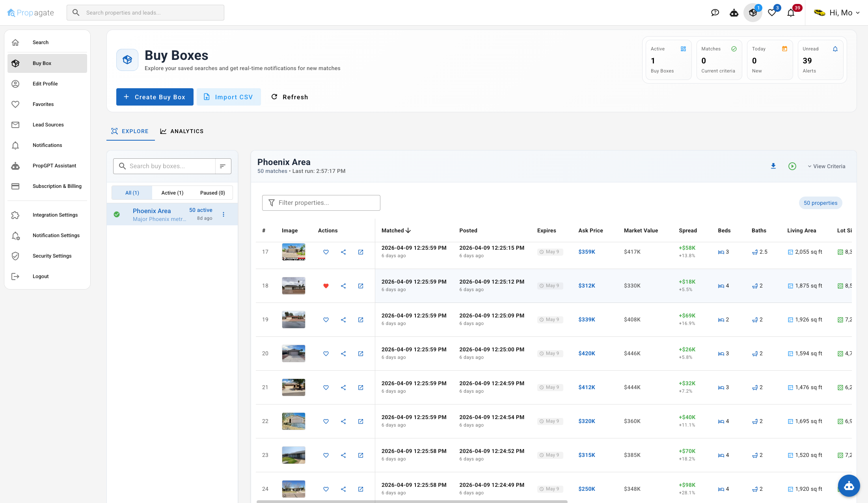
Task: Open the PropGPT Assistant from the sidebar
Action: (x=54, y=165)
